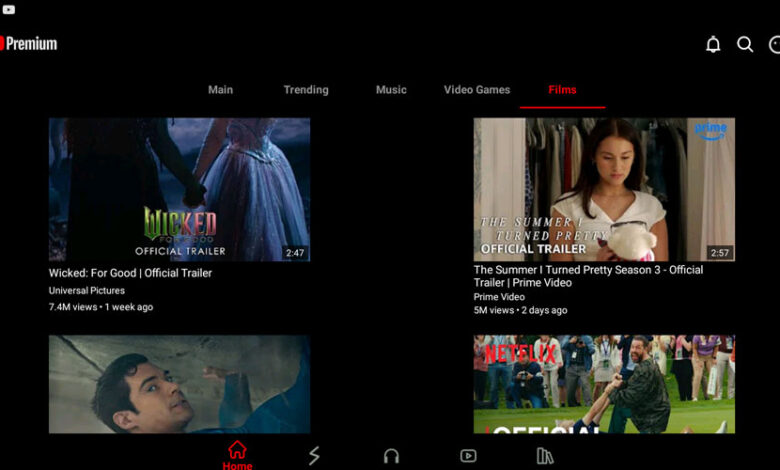Click the search magnifier icon

point(745,44)
